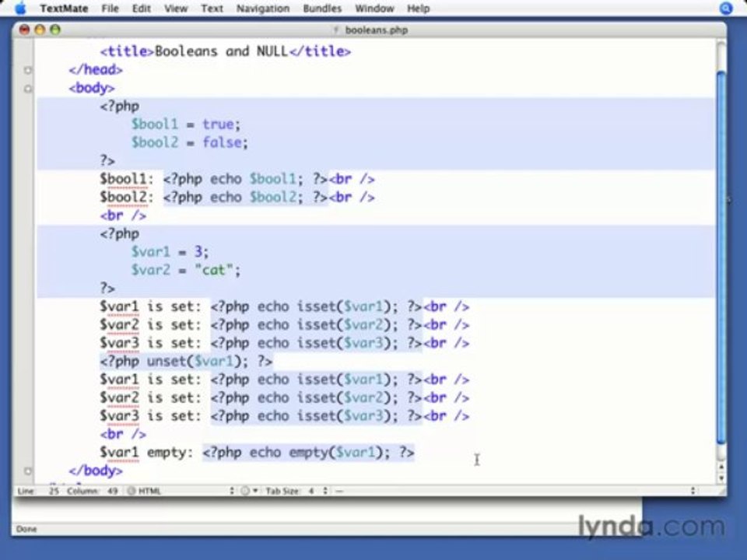Click the 'Done' status in browser window behind
The width and height of the screenshot is (747, 560).
(x=26, y=529)
